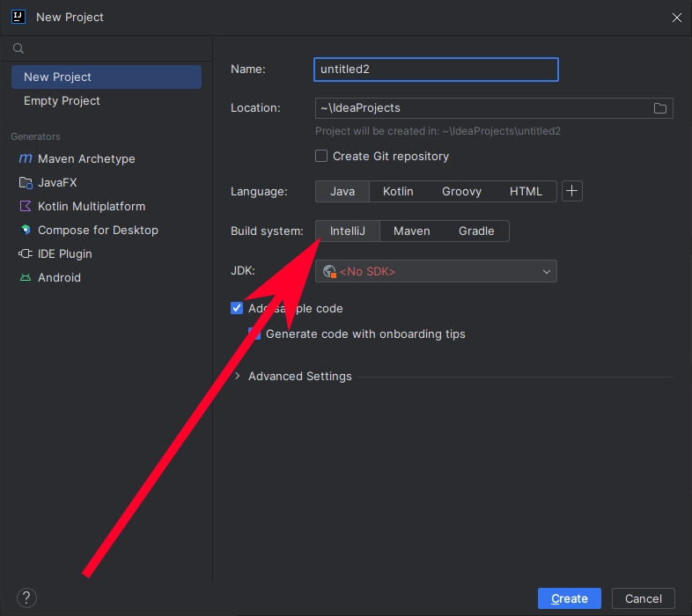Choose IntelliJ build system
692x616 pixels.
click(x=348, y=231)
